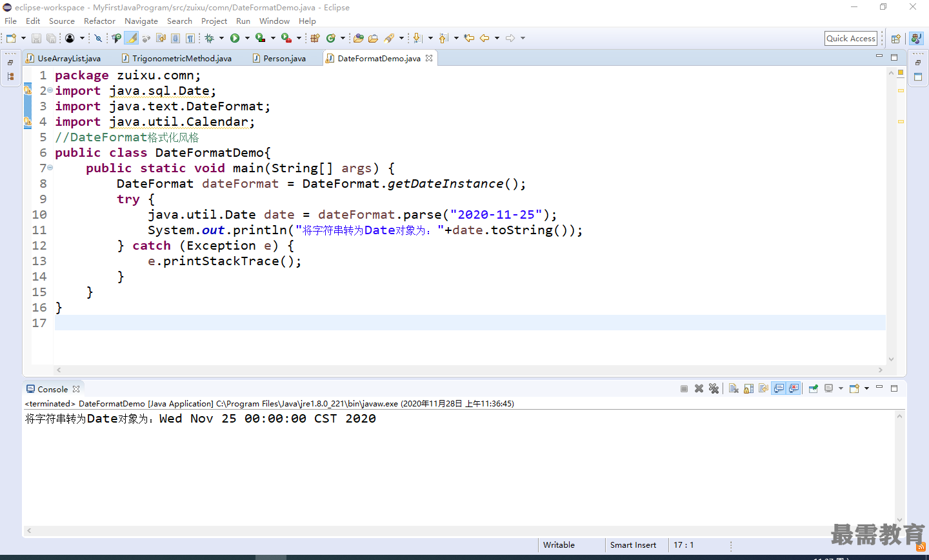The width and height of the screenshot is (929, 560).
Task: Switch to the TrigonometricMethod.java tab
Action: 176,58
